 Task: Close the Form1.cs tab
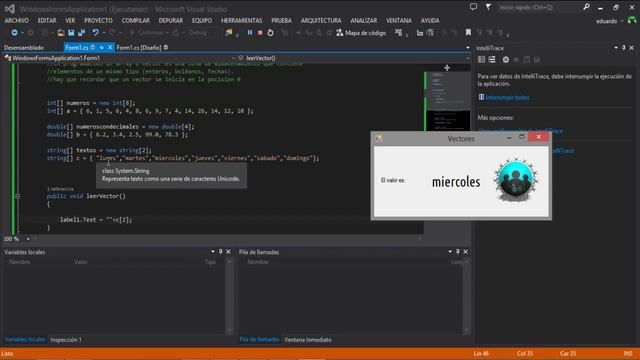coord(110,48)
